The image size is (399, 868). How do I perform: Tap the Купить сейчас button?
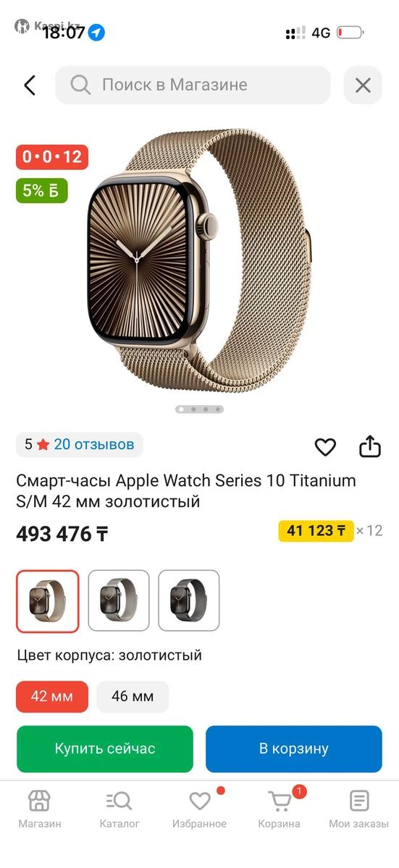[x=105, y=749]
